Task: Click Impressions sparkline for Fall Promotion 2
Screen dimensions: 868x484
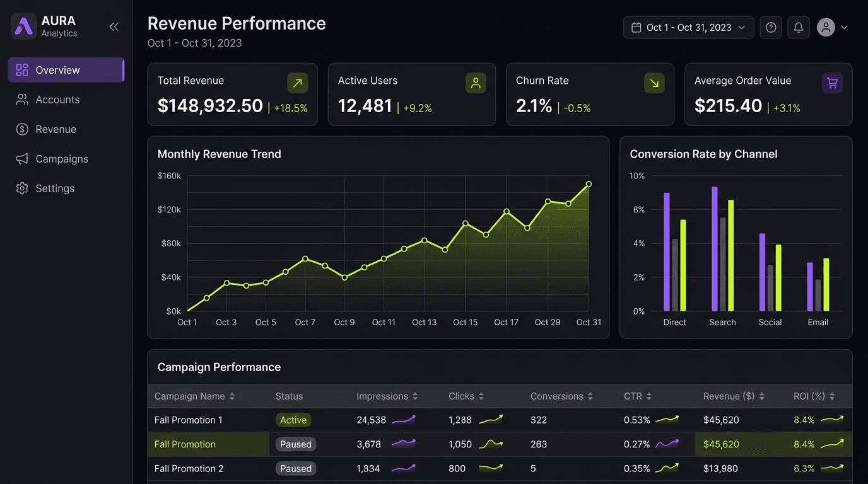Action: [404, 468]
